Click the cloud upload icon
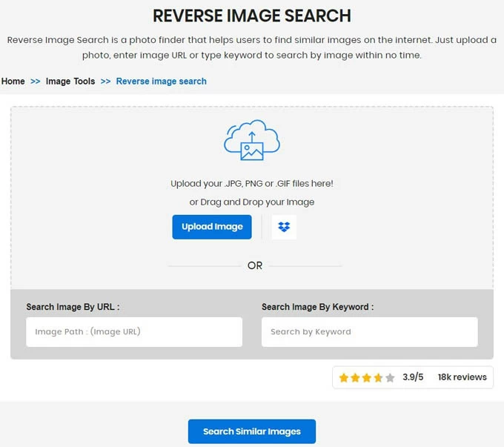 [x=252, y=139]
